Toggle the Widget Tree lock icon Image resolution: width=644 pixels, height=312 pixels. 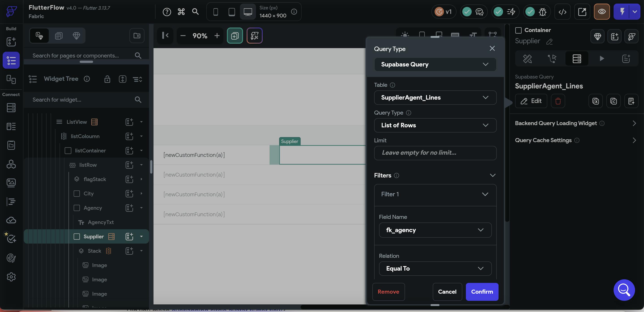[107, 79]
